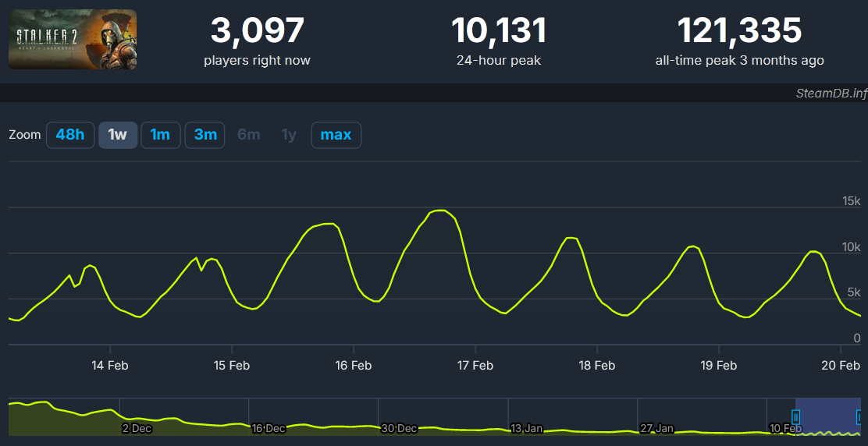Image resolution: width=868 pixels, height=446 pixels.
Task: Click the 2 Dec navigator label
Action: (x=136, y=428)
